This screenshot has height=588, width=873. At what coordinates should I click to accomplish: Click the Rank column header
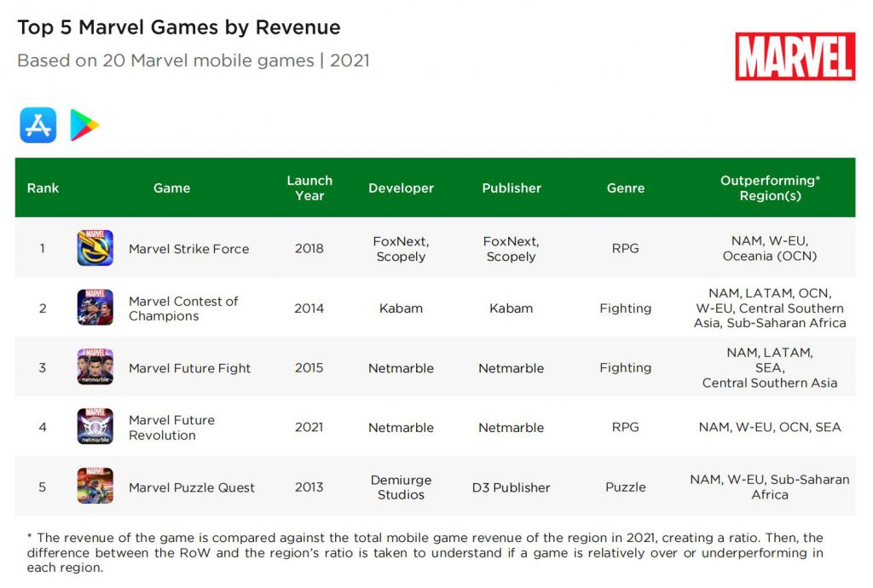click(x=43, y=187)
